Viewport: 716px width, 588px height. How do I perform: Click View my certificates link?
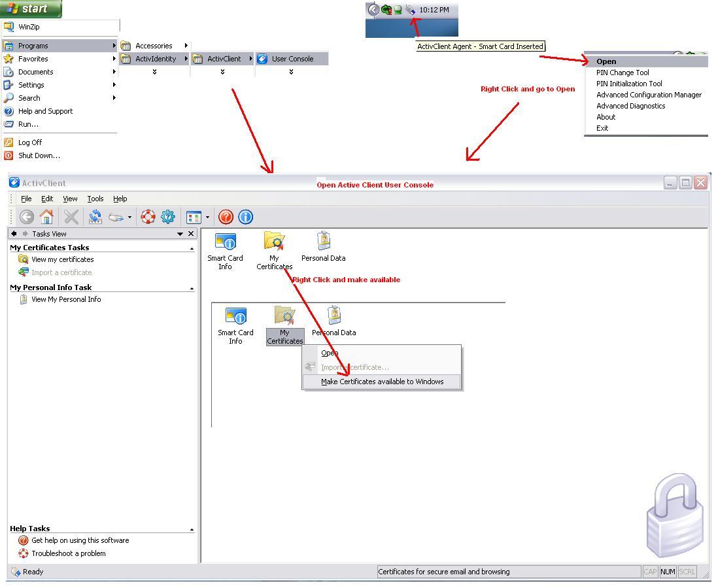point(62,259)
